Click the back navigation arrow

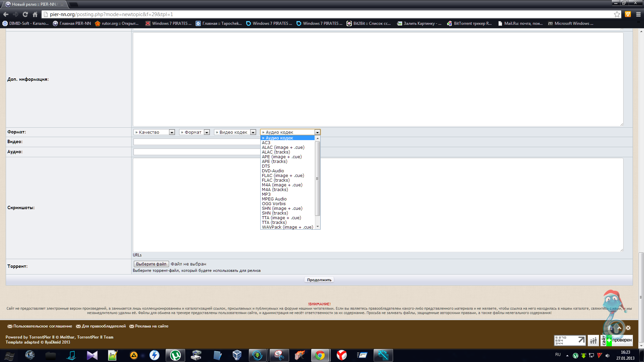tap(6, 14)
